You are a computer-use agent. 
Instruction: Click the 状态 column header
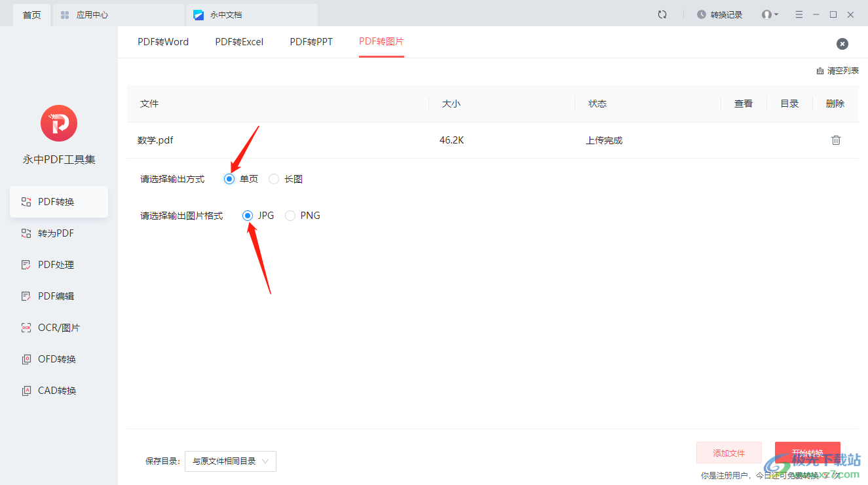597,104
